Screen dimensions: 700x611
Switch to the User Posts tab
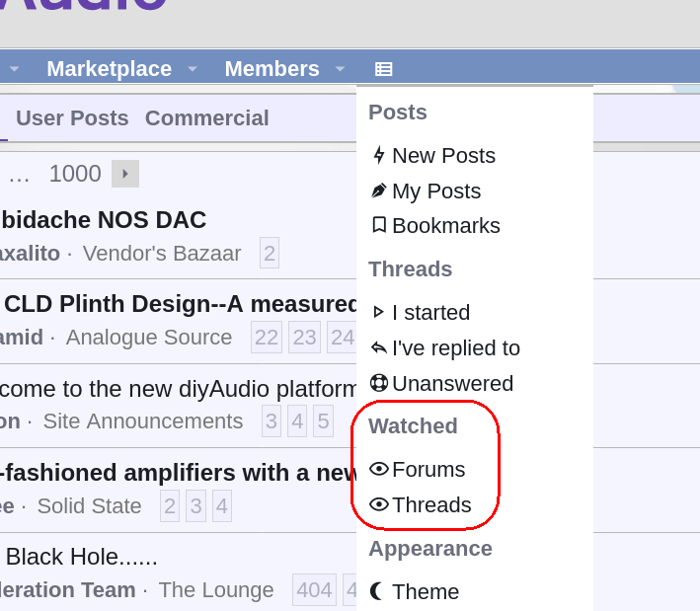point(72,118)
